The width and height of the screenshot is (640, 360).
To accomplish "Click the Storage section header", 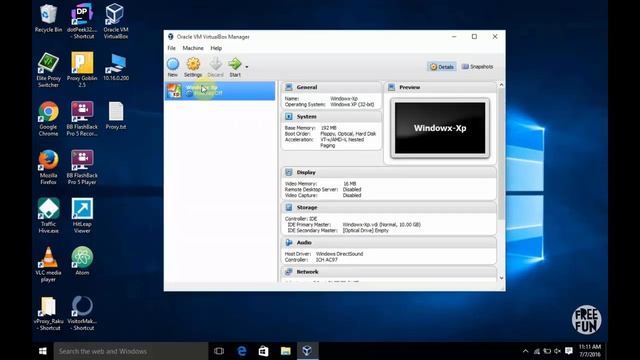I will tap(389, 208).
